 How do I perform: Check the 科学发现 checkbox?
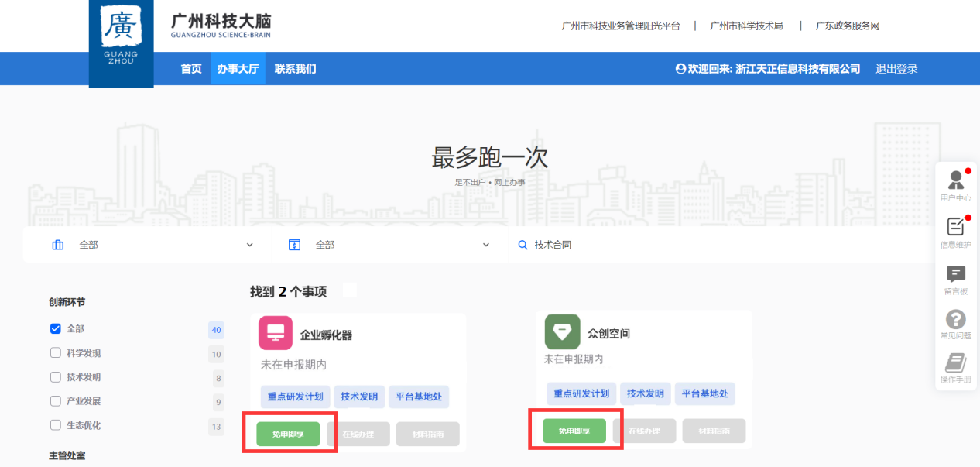point(56,353)
